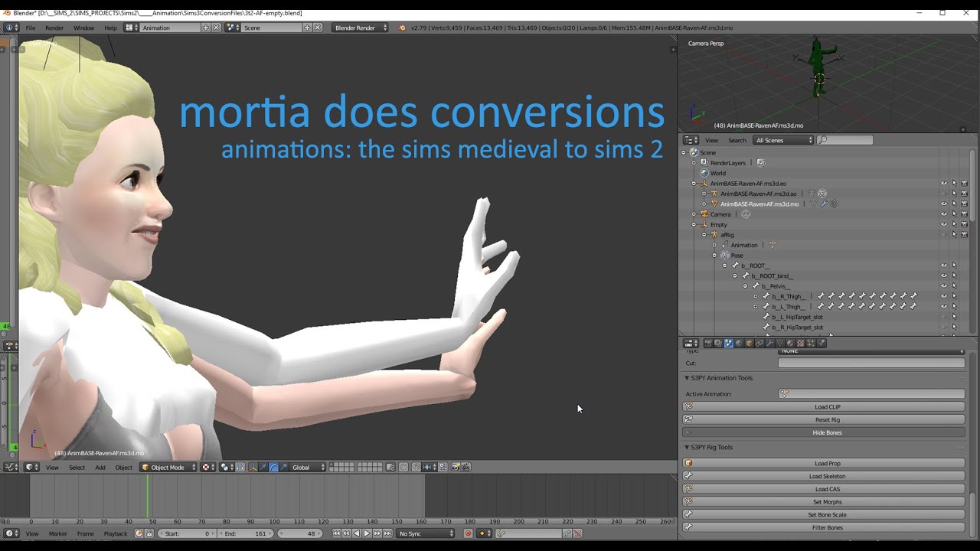Screen dimensions: 980x551
Task: Toggle visibility of the Camera object
Action: pyautogui.click(x=944, y=214)
